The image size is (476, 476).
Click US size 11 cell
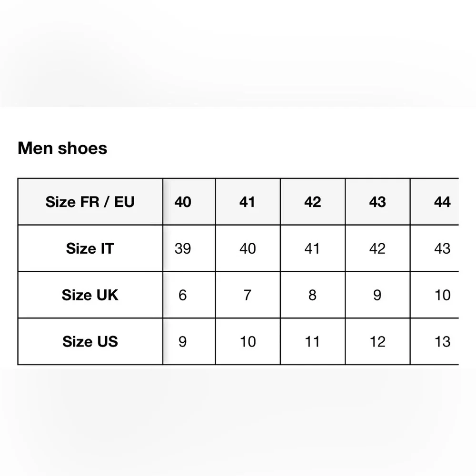pyautogui.click(x=313, y=341)
